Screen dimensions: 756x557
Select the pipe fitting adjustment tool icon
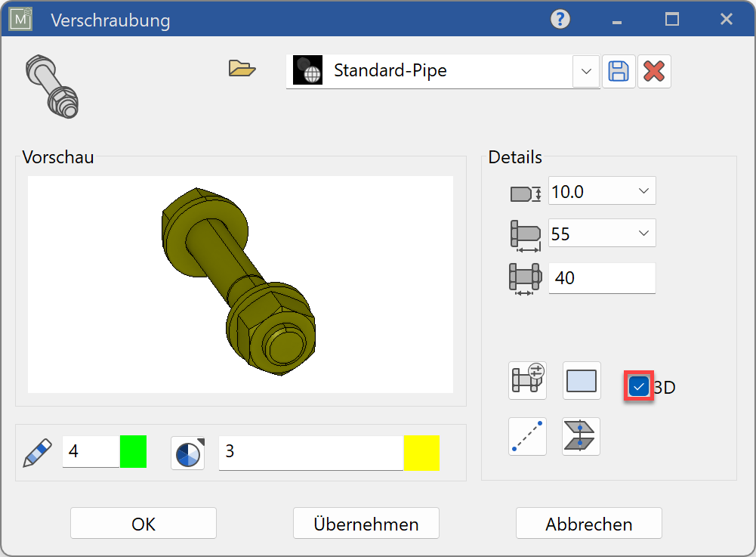coord(526,380)
